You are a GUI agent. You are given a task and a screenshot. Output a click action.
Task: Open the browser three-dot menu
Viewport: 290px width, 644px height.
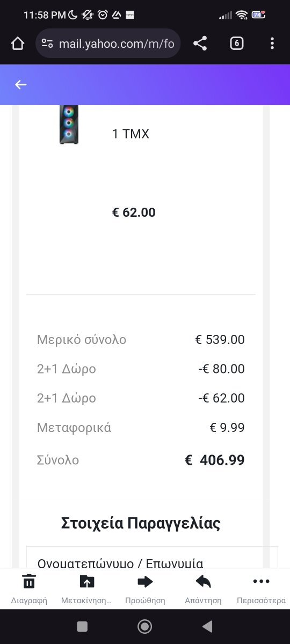(x=272, y=43)
